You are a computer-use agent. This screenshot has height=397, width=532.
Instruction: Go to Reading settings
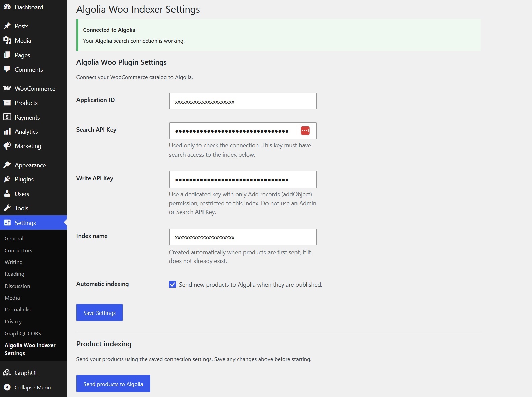[14, 274]
